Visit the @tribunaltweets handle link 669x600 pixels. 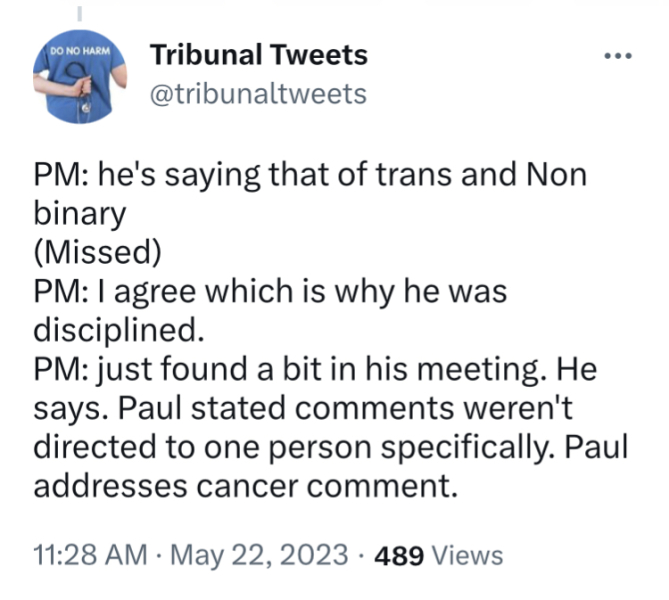coord(257,94)
